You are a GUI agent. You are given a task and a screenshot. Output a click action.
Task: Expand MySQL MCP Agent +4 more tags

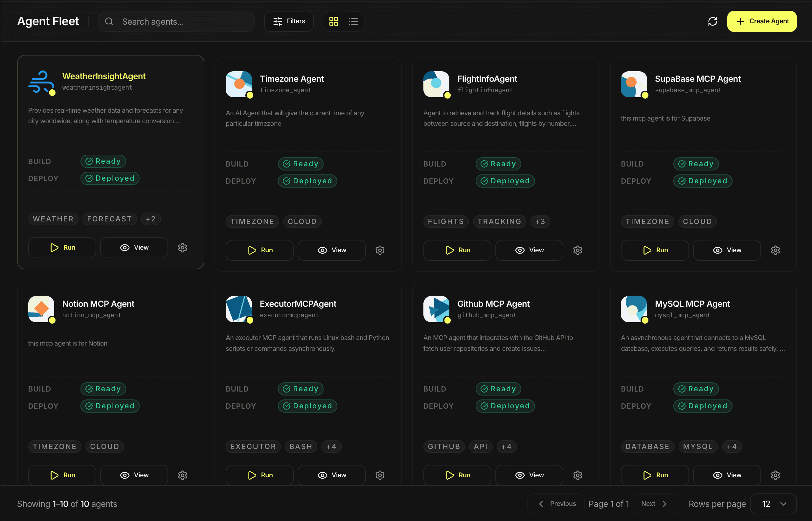(732, 447)
